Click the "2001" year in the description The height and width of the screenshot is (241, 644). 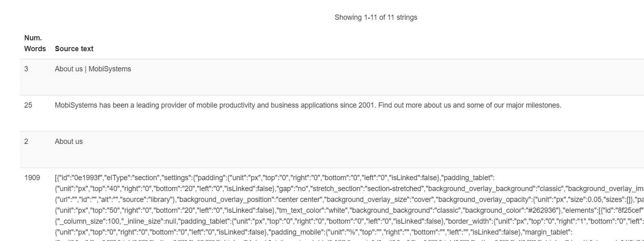tap(367, 105)
